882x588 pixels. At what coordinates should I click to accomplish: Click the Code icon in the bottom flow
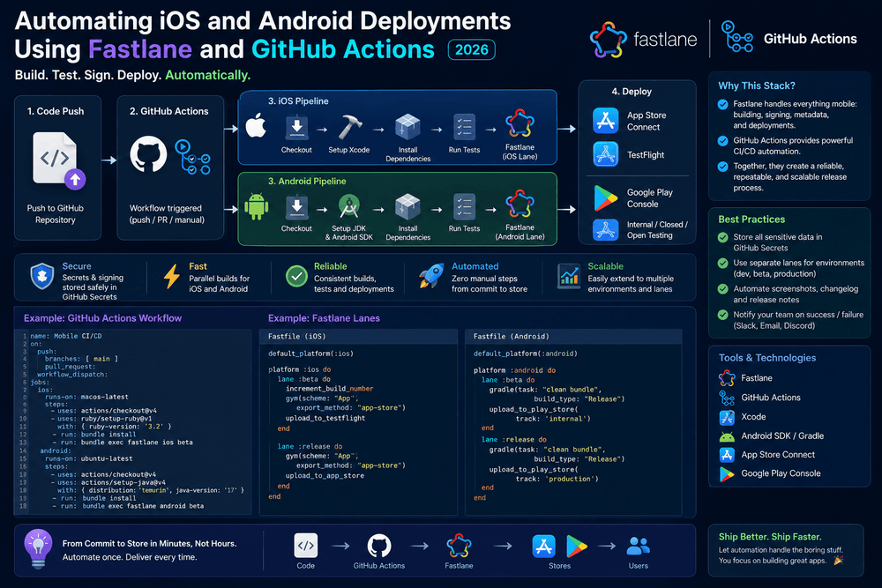point(305,546)
